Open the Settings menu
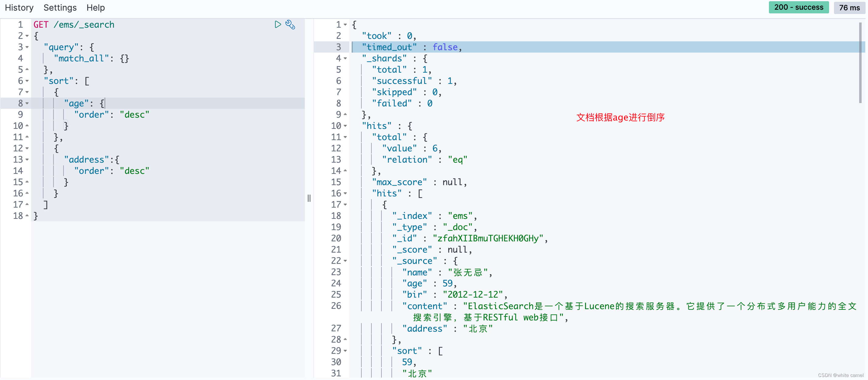868x380 pixels. [60, 7]
